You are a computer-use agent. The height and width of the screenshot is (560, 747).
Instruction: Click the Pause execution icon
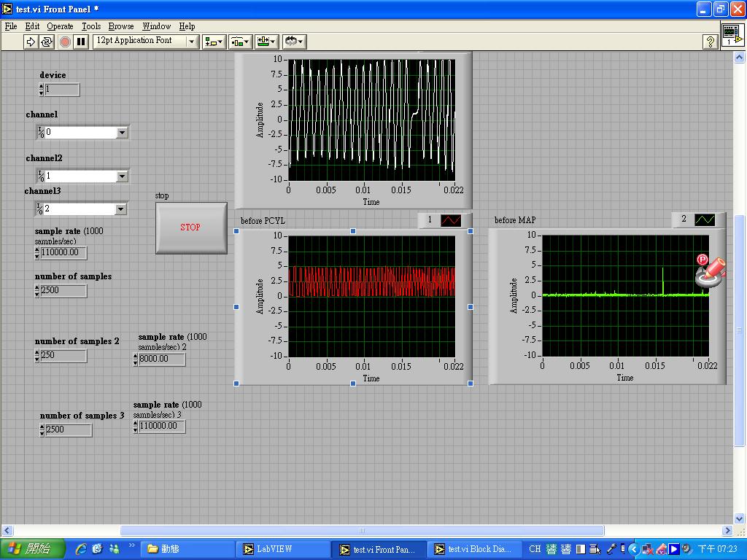point(80,42)
